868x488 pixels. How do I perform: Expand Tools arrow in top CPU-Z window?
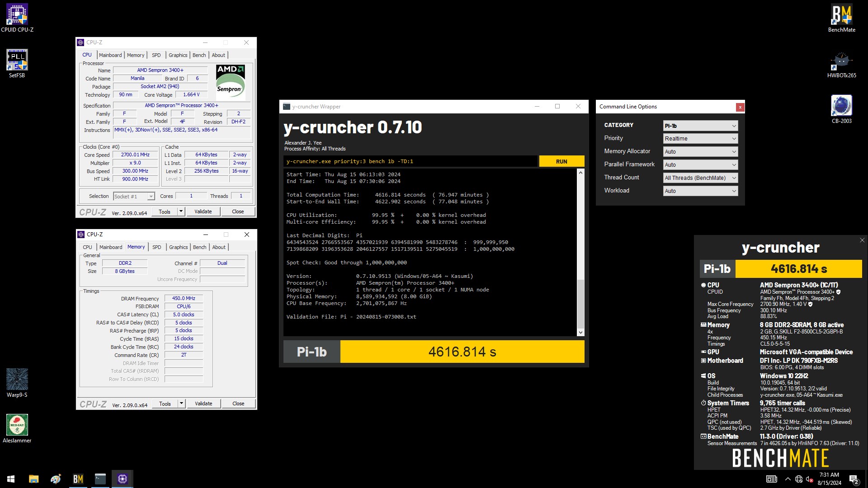181,211
